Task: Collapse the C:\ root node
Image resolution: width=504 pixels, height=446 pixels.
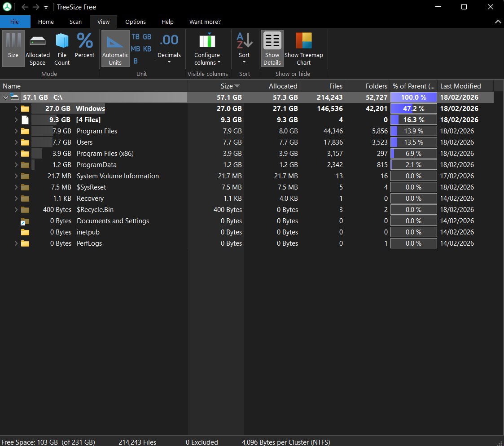Action: pyautogui.click(x=5, y=97)
